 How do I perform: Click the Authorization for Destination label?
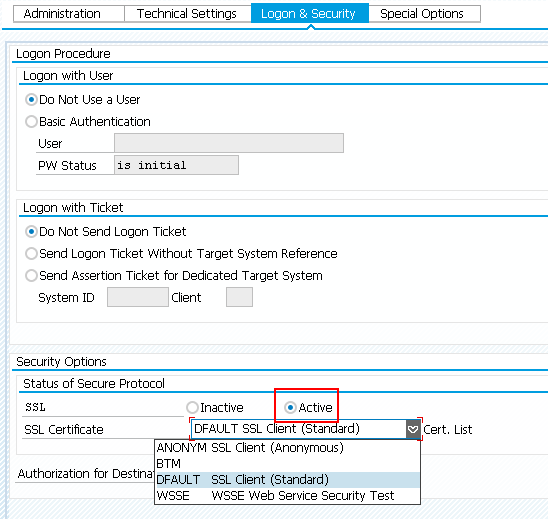[x=86, y=474]
